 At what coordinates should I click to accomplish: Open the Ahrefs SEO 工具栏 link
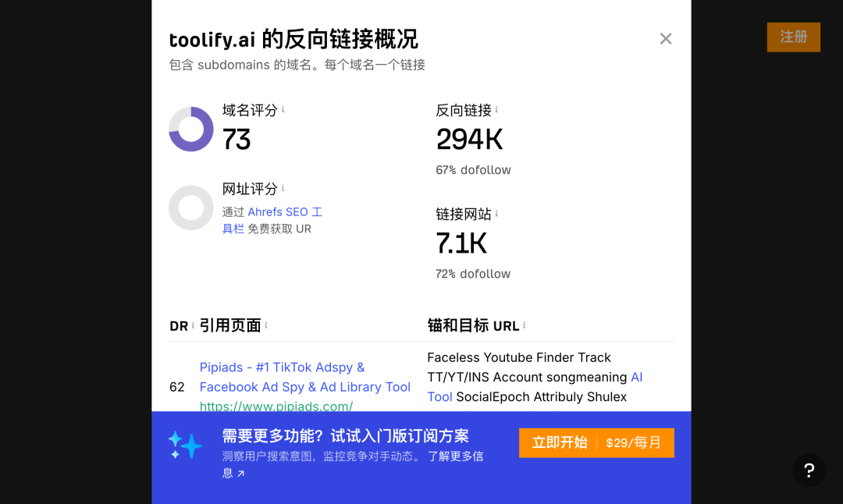284,212
